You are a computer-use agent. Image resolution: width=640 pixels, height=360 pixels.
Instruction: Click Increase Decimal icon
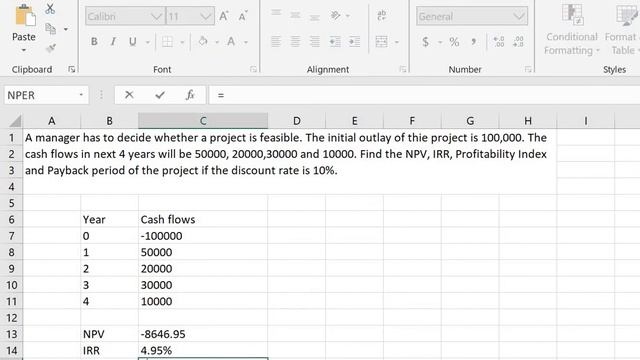point(499,42)
